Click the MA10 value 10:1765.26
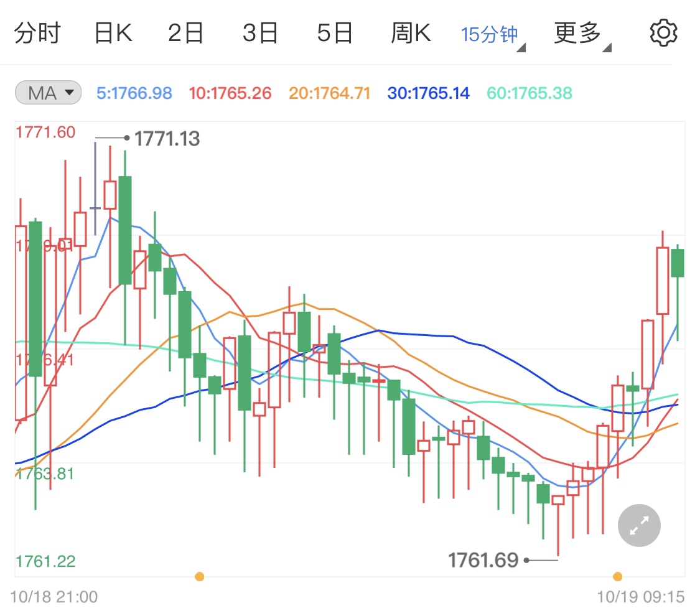700x616 pixels. (230, 93)
